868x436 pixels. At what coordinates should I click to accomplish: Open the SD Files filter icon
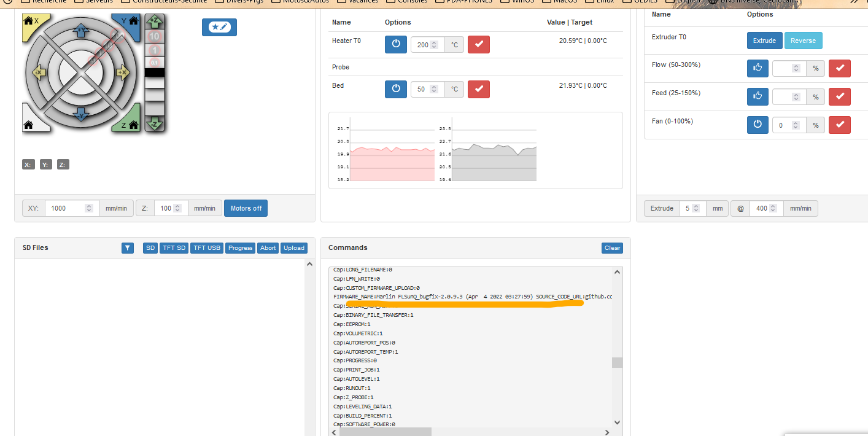pyautogui.click(x=128, y=248)
